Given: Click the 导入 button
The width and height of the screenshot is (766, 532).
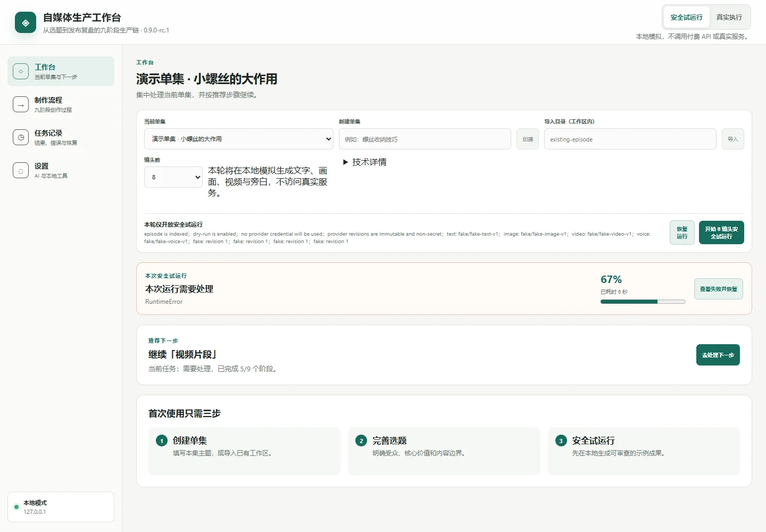Looking at the screenshot, I should tap(733, 139).
